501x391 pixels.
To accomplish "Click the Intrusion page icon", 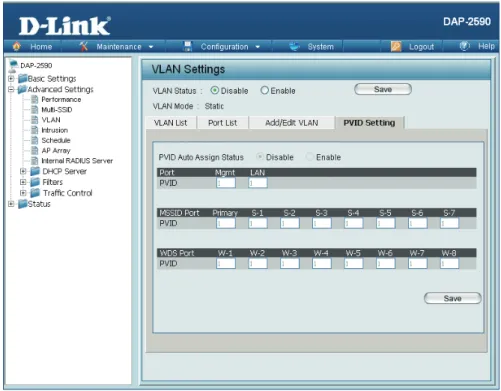I will pos(34,130).
